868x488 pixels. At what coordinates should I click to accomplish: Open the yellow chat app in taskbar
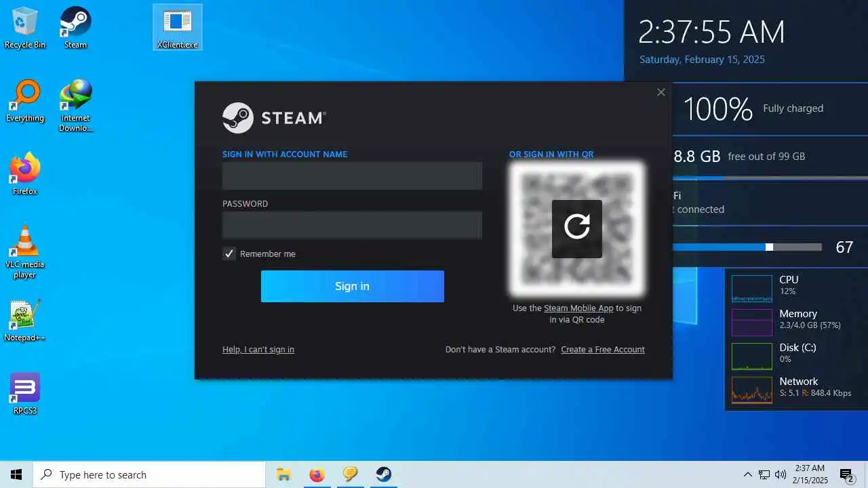(x=350, y=474)
